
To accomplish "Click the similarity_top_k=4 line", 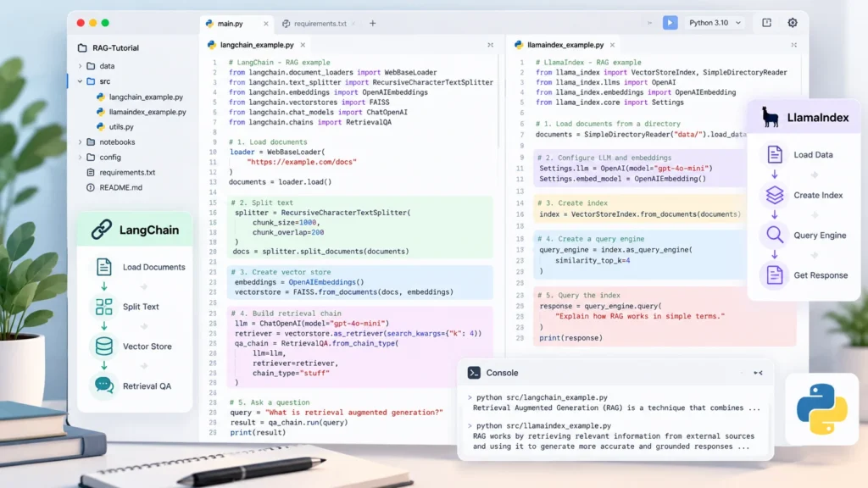I will pyautogui.click(x=593, y=261).
